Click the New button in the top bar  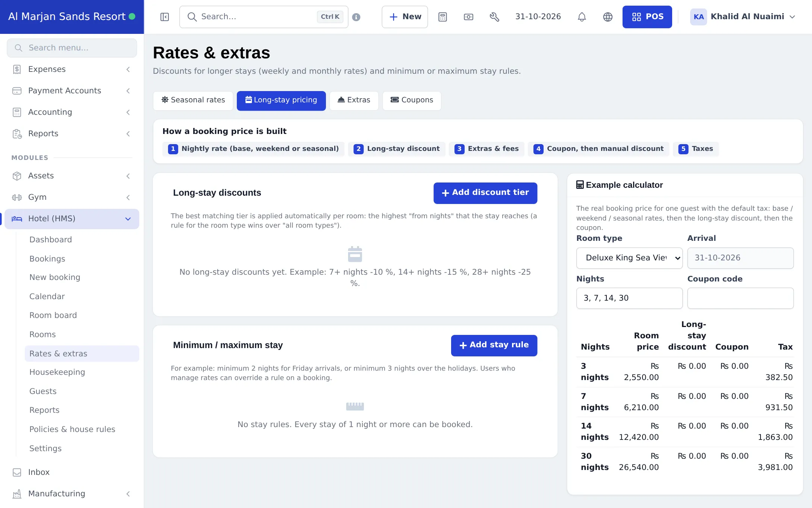click(x=404, y=17)
